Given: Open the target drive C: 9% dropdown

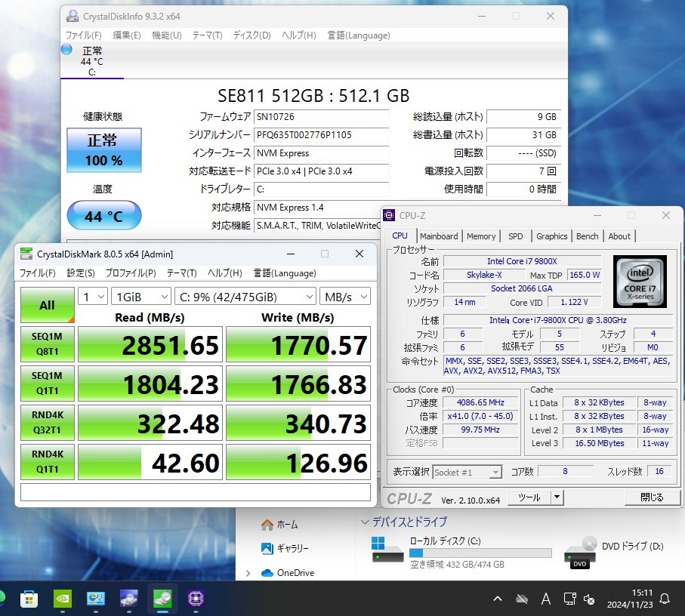Looking at the screenshot, I should tap(245, 297).
